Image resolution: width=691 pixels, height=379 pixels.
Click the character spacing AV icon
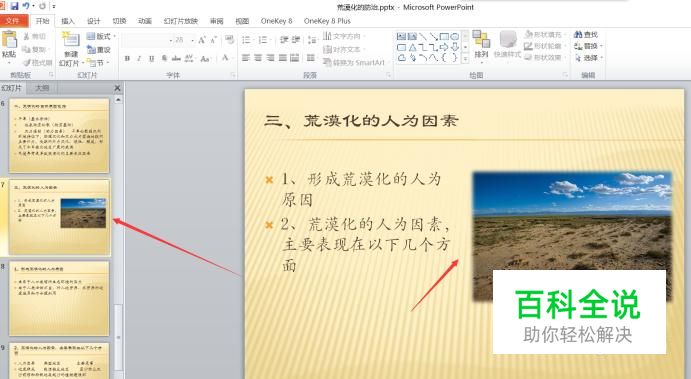tap(189, 58)
